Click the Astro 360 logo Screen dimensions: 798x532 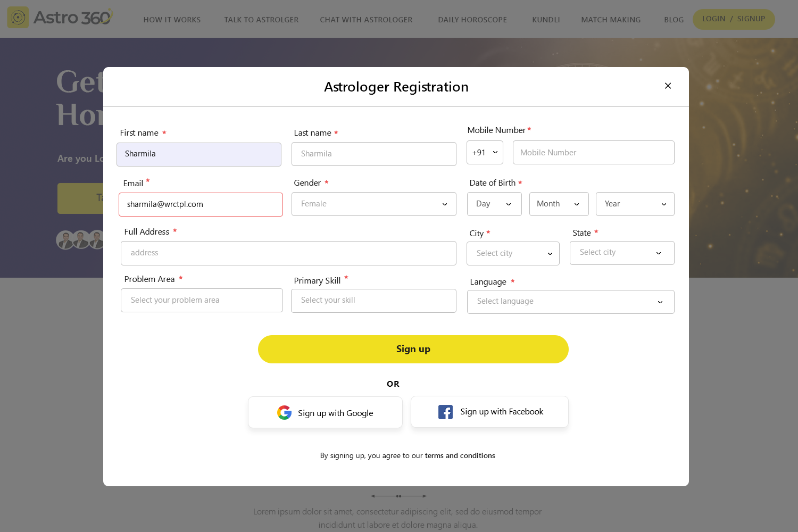pos(60,18)
